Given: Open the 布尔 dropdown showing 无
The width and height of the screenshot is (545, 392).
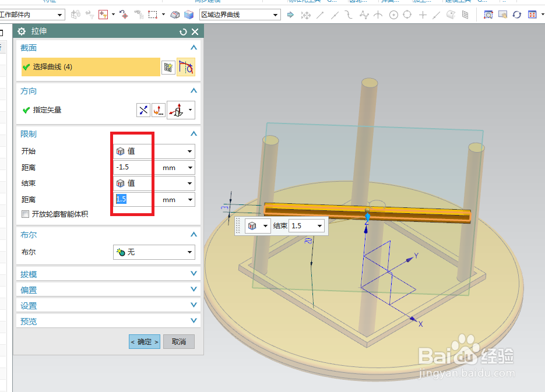Looking at the screenshot, I should pyautogui.click(x=154, y=252).
